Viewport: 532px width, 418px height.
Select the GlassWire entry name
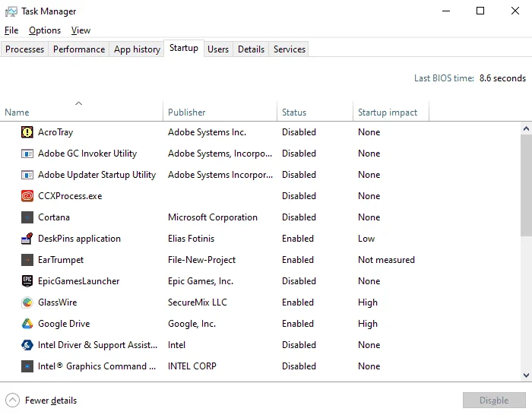[58, 302]
